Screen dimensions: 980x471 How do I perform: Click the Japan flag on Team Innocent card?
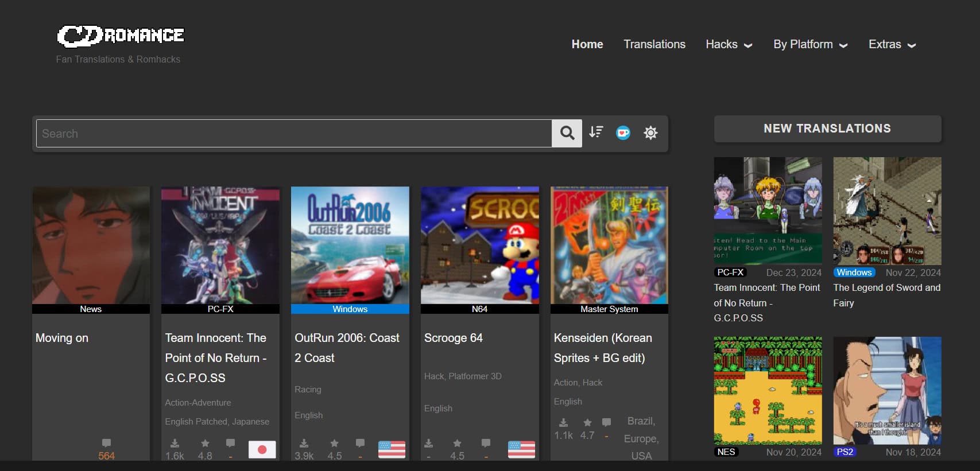[262, 449]
